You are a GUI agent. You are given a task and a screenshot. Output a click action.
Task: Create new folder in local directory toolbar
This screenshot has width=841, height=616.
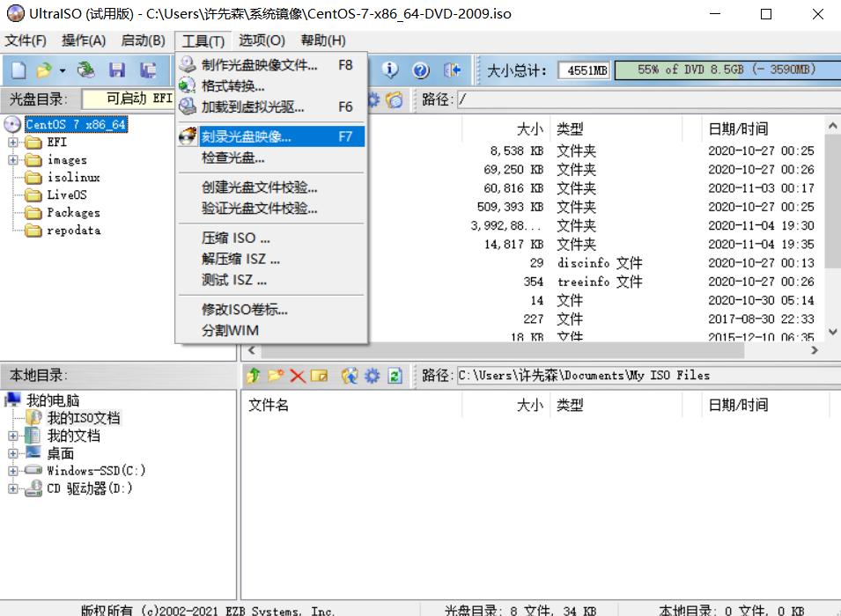coord(276,376)
